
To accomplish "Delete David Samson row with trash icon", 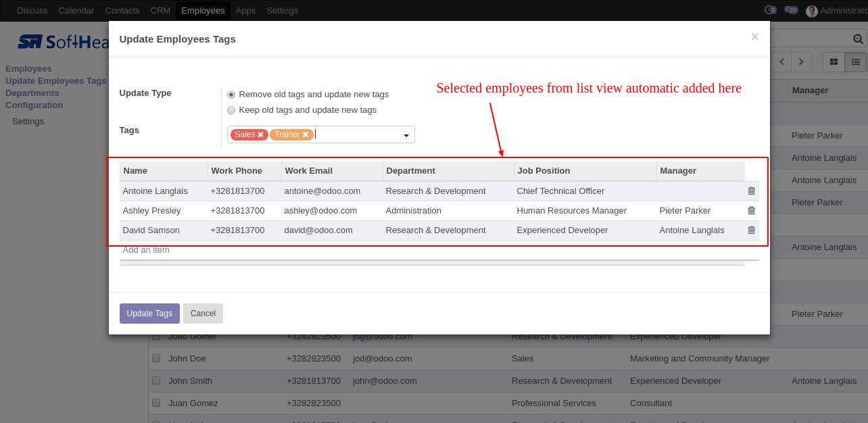I will click(751, 230).
